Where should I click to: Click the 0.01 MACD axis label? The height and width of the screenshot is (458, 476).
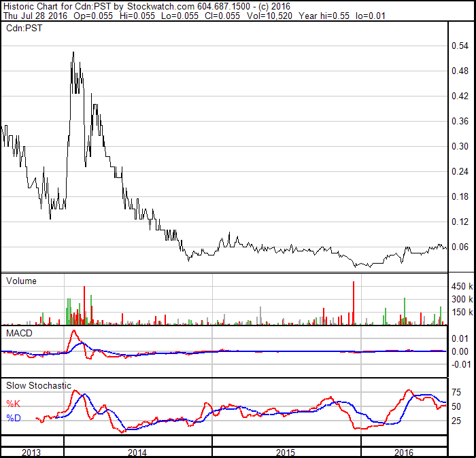[x=460, y=338]
